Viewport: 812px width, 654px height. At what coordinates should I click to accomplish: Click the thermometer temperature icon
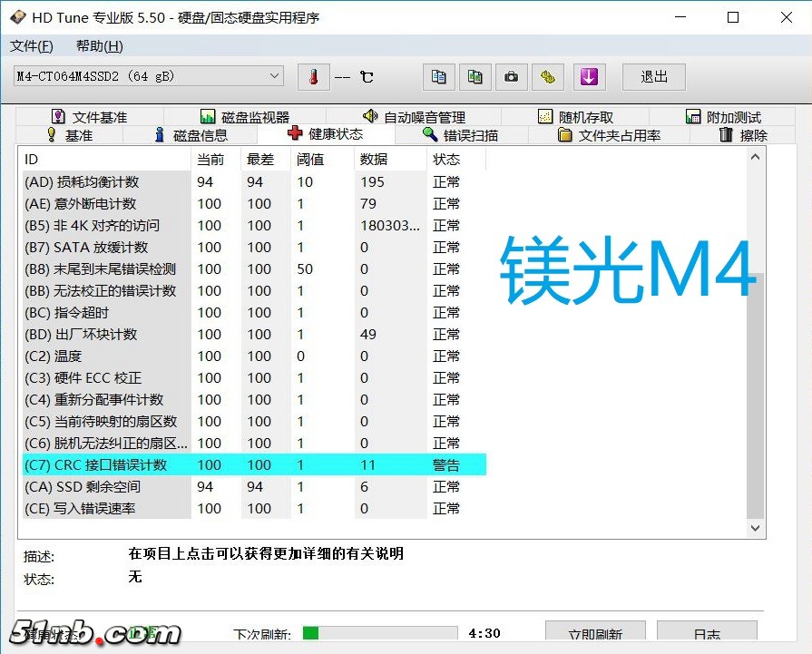coord(313,77)
